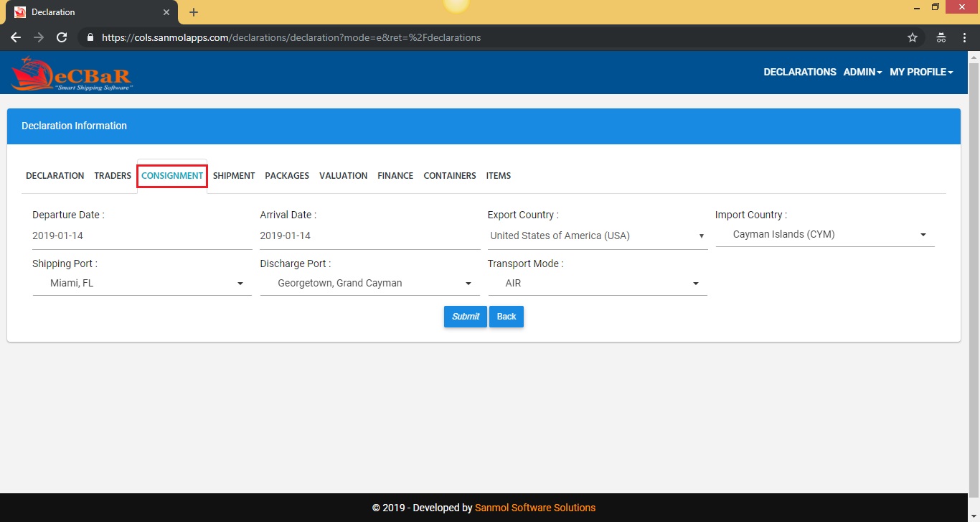The image size is (980, 522).
Task: Click the Declaration Information header text
Action: click(75, 126)
